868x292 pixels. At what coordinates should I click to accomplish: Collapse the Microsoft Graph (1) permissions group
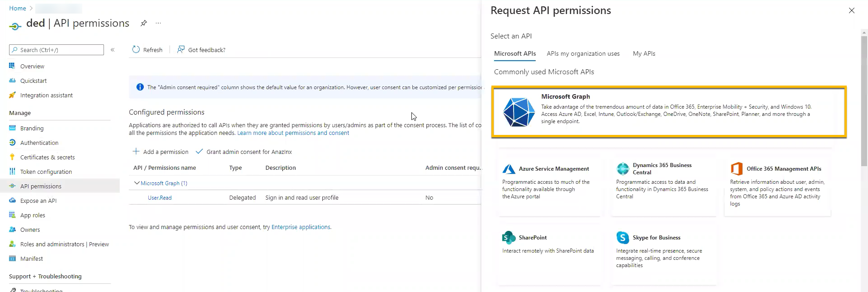click(137, 183)
